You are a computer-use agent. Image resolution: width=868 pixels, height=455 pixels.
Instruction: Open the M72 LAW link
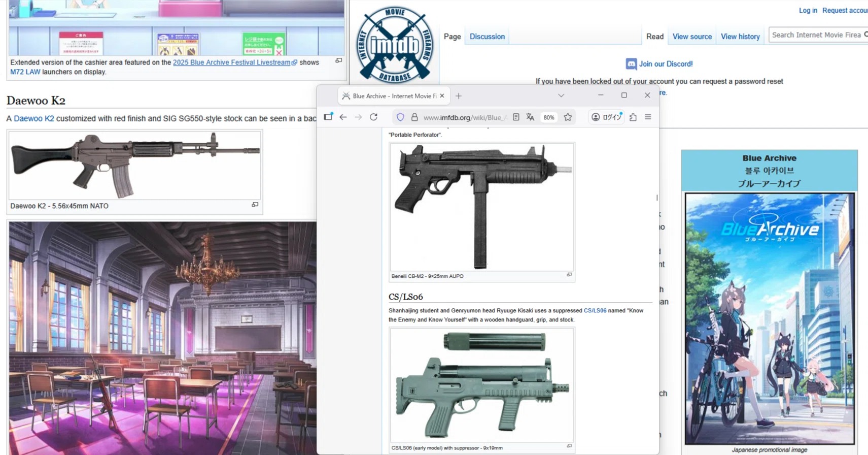[25, 72]
